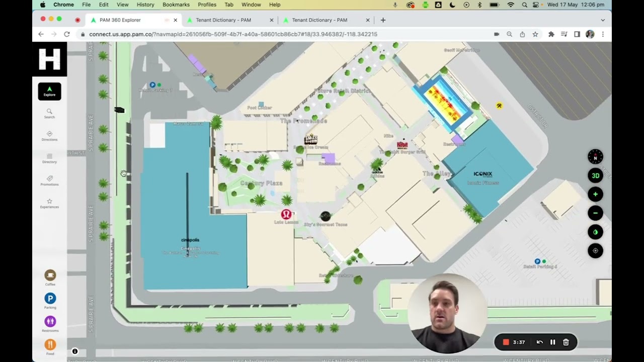Click the map info icon
This screenshot has height=362, width=644.
pyautogui.click(x=74, y=351)
